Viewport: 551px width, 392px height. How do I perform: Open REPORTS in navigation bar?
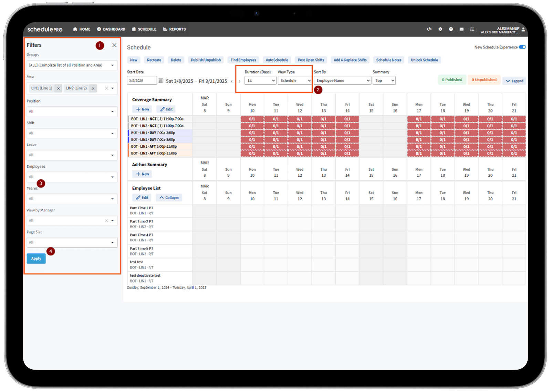pos(174,29)
